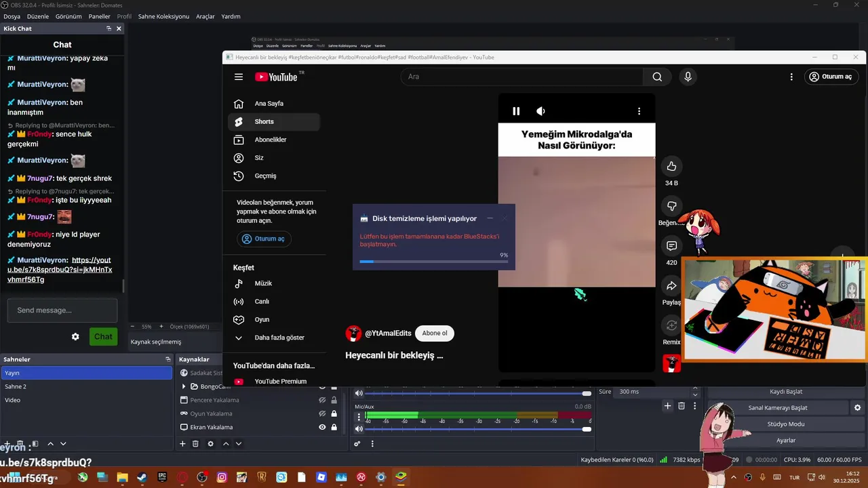Open YouTube Premium link
The height and width of the screenshot is (488, 868).
click(274, 382)
